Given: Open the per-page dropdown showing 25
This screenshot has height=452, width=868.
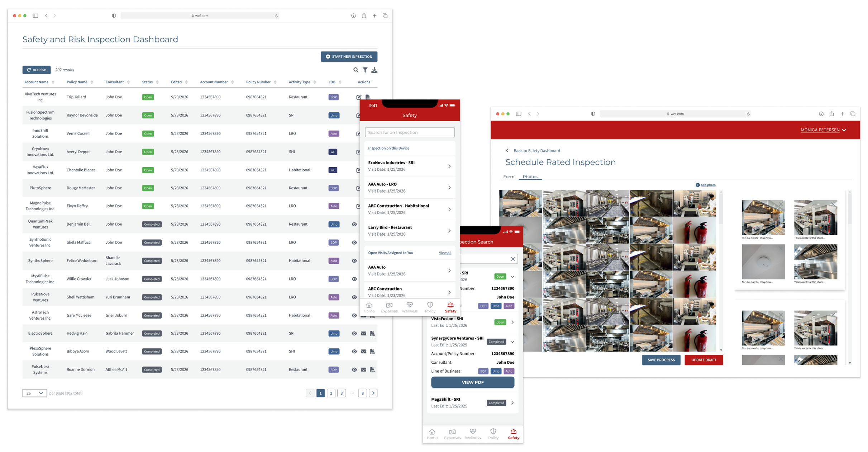Looking at the screenshot, I should (x=34, y=393).
